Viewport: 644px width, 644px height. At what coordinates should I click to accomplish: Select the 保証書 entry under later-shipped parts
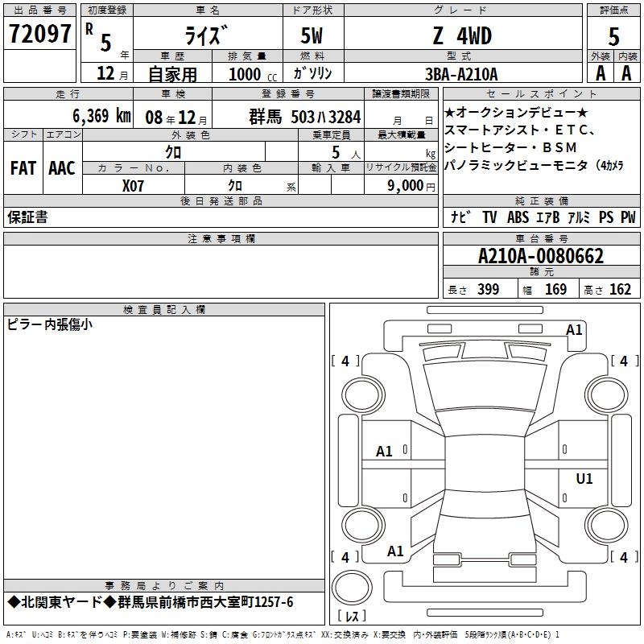tap(27, 217)
